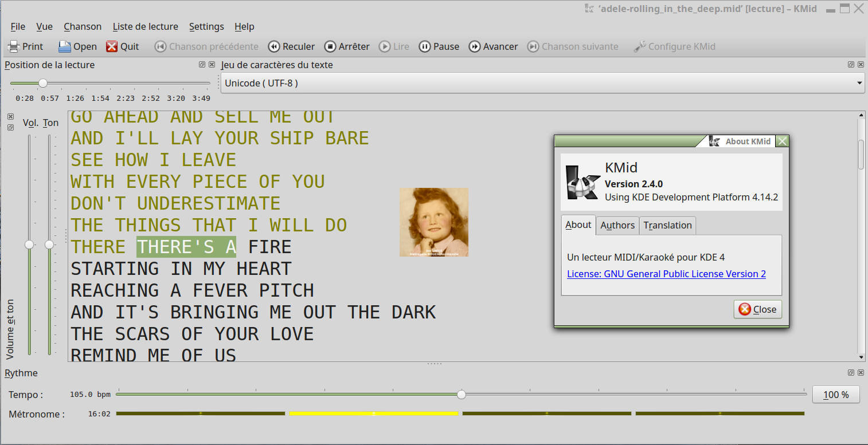The height and width of the screenshot is (445, 868).
Task: Click lyric line 'STARTING IN MY HEART'
Action: (181, 269)
